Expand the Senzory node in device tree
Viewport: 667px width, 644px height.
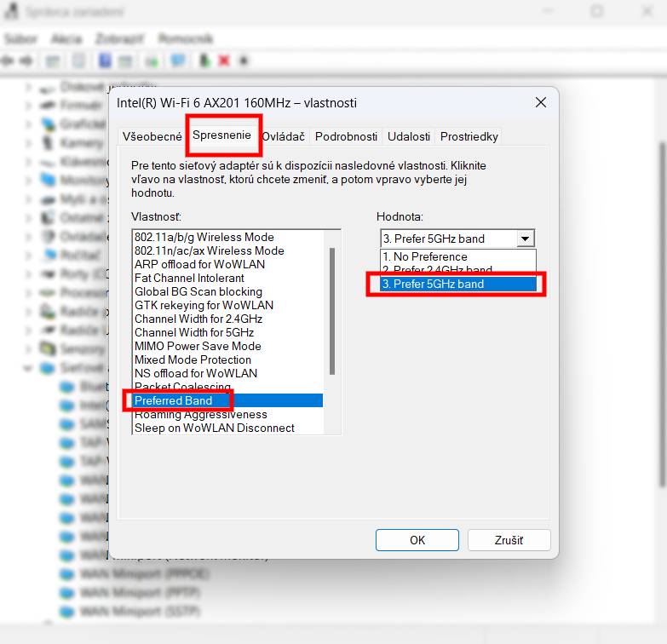click(x=28, y=348)
